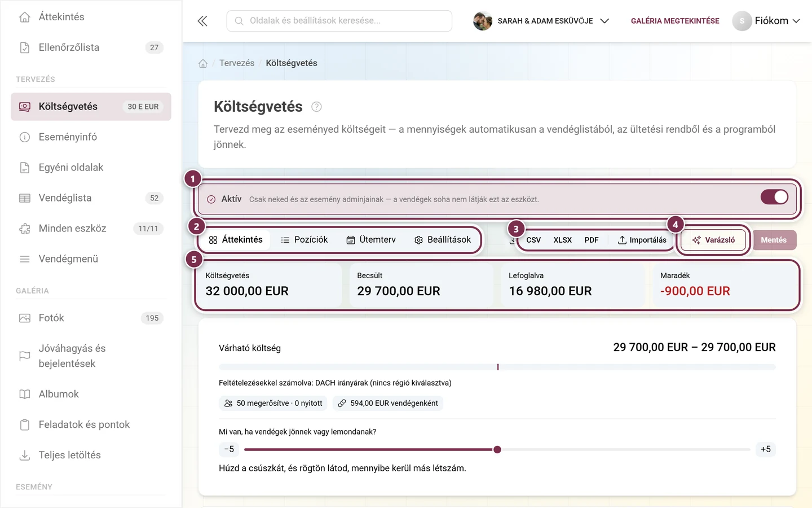The height and width of the screenshot is (508, 812).
Task: Click the Áttekintés house icon in sidebar
Action: click(x=25, y=17)
